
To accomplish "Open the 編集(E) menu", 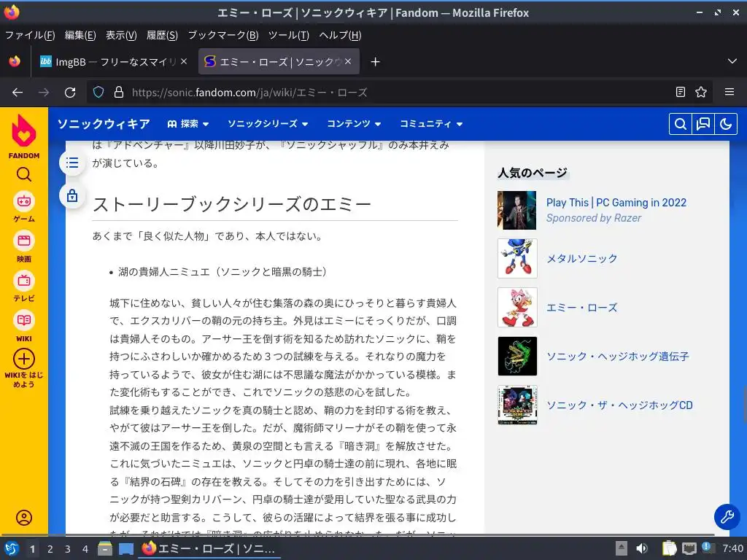I will coord(80,35).
